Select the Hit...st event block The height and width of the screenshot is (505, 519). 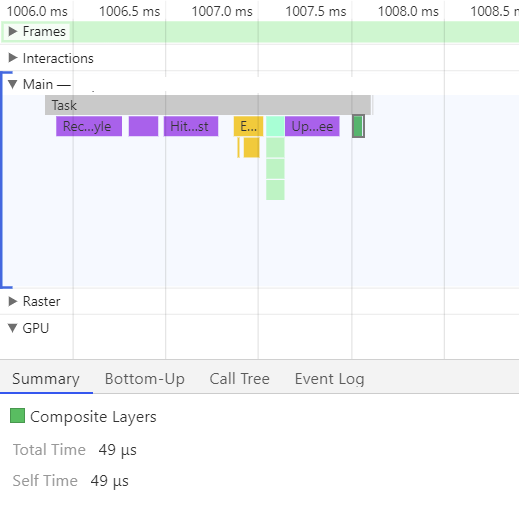pos(191,126)
